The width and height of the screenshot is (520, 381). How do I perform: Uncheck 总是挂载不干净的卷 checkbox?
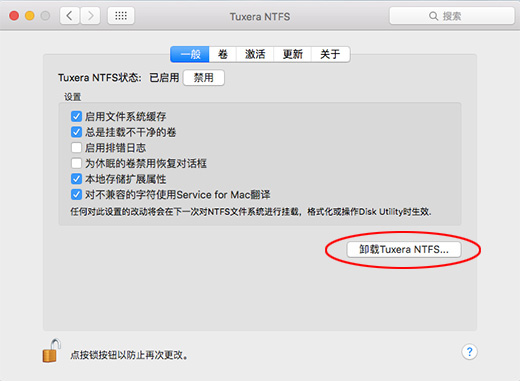point(76,132)
